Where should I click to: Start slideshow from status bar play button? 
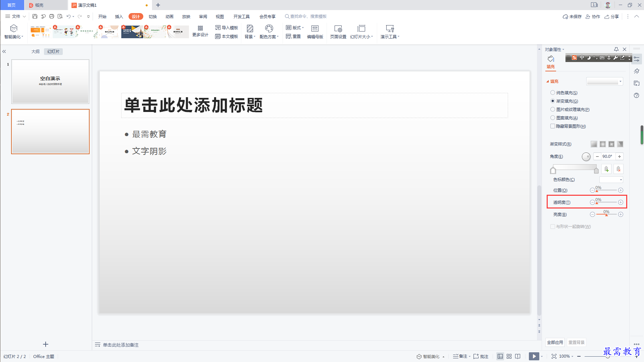pos(534,356)
